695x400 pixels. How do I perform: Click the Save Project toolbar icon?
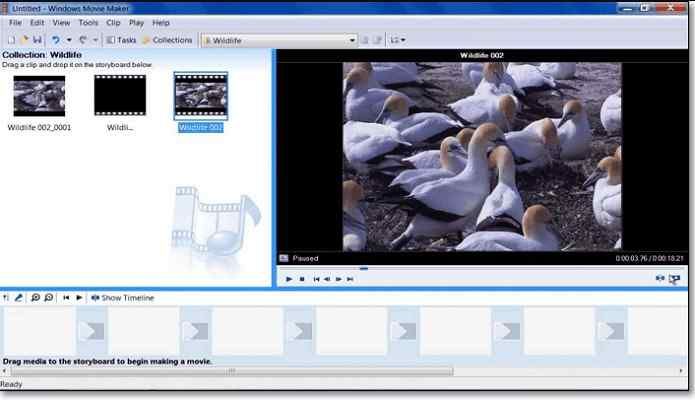coord(37,40)
